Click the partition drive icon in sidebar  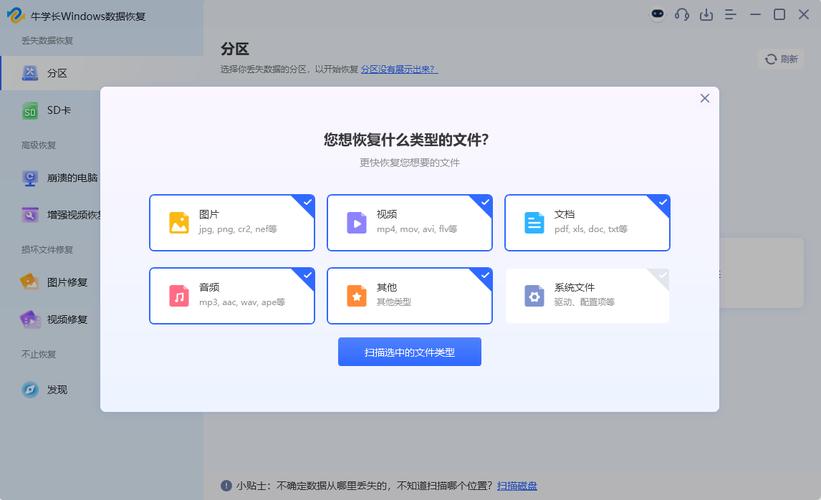pos(30,73)
